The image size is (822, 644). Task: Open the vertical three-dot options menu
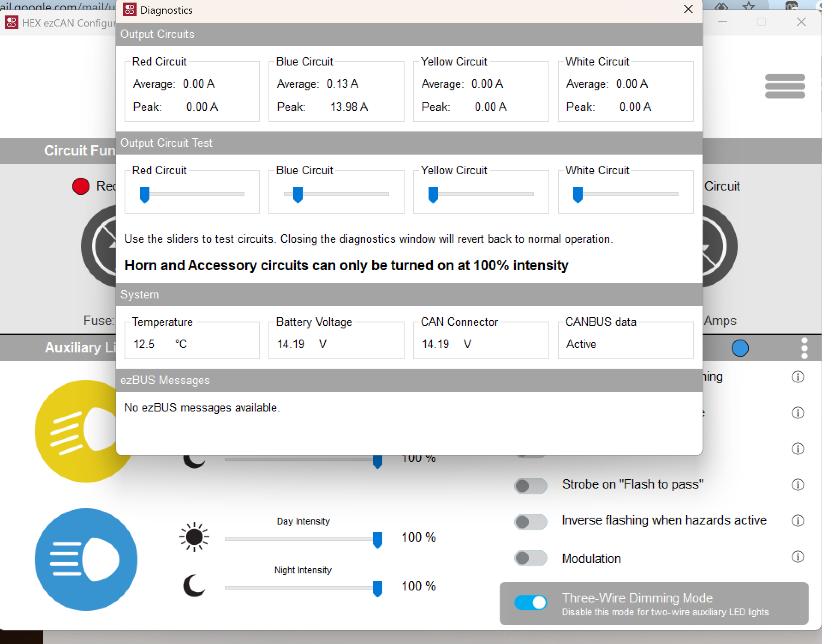coord(804,348)
